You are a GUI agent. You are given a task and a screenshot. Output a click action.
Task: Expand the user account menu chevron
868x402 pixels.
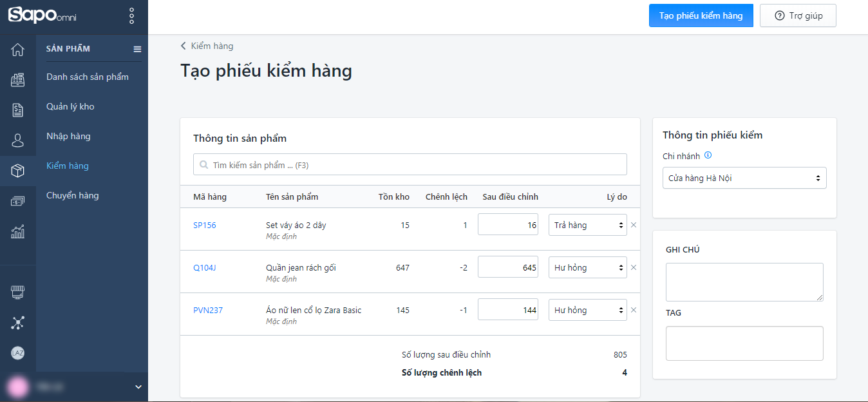[x=138, y=387]
